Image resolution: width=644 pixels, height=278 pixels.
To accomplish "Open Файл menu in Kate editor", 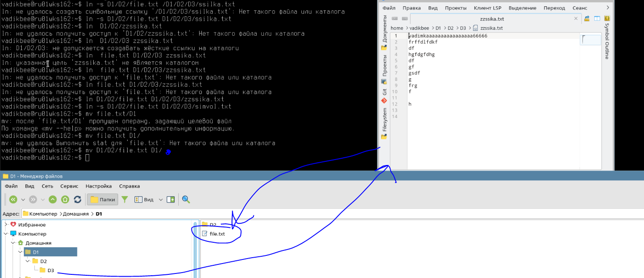I will 389,8.
